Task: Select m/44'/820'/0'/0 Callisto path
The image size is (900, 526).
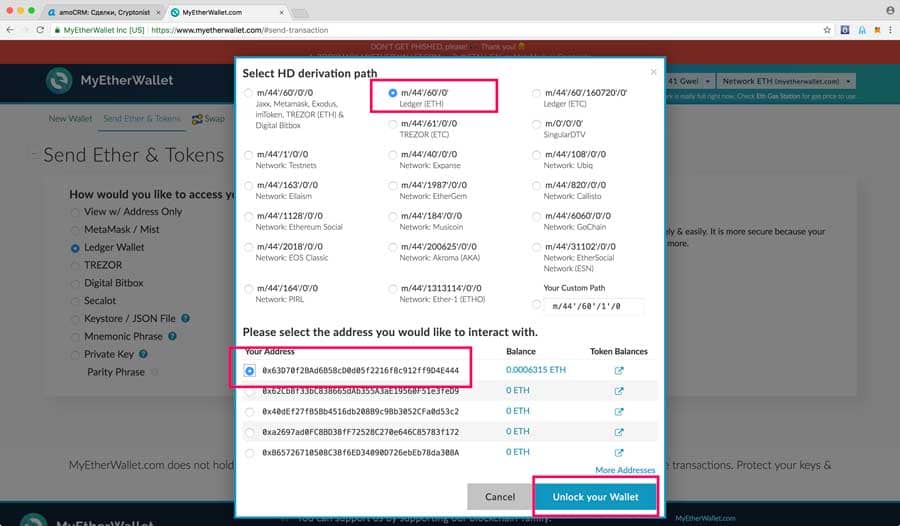Action: pyautogui.click(x=536, y=185)
